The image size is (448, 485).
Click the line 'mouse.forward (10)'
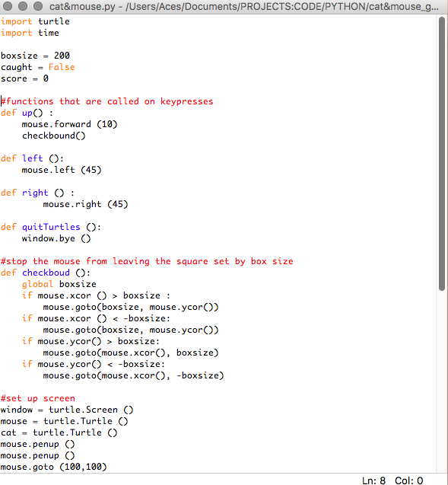(x=69, y=124)
